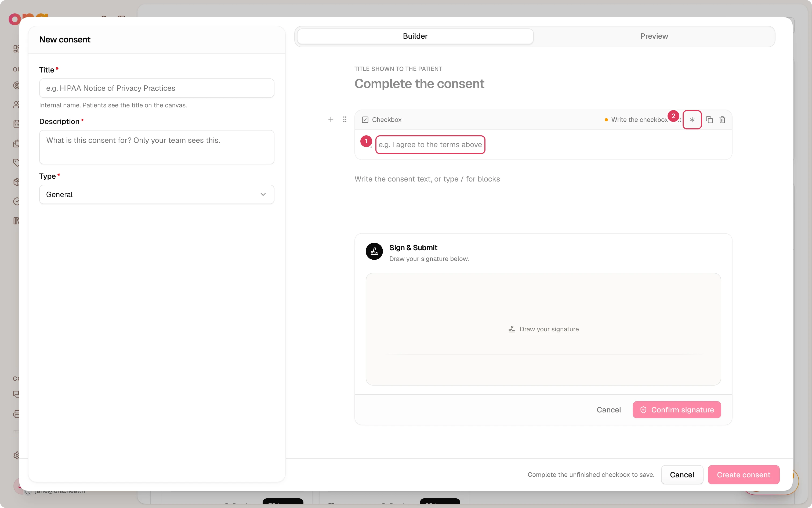The height and width of the screenshot is (508, 812).
Task: Click the 'New consent' panel heading
Action: [64, 39]
